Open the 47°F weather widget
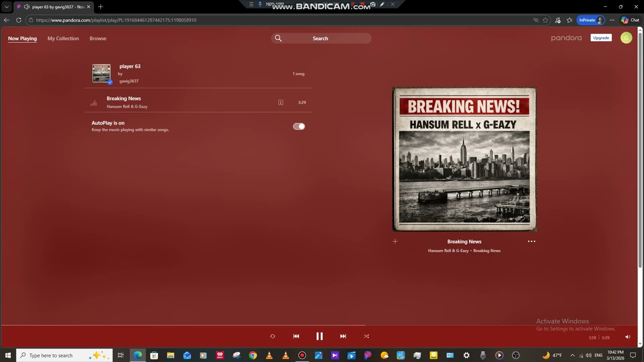The image size is (644, 362). (x=552, y=355)
